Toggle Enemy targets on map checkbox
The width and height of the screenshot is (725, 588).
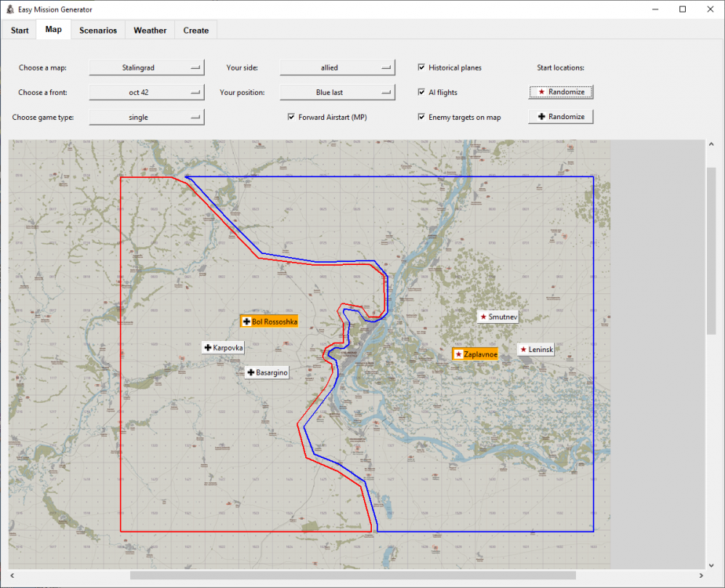click(422, 118)
